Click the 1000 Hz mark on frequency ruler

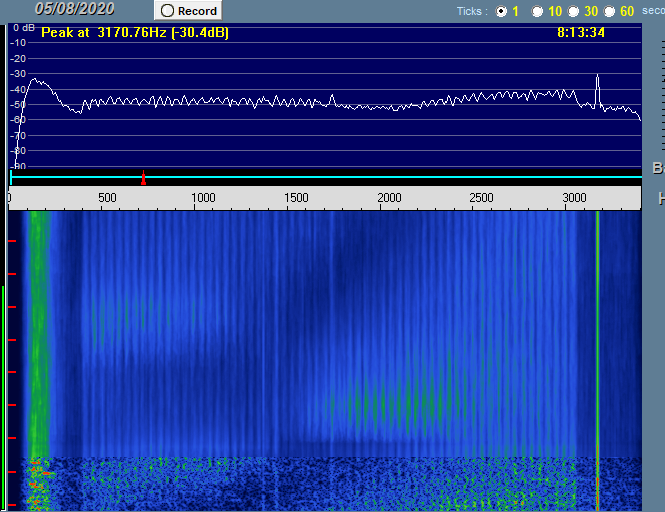pos(203,198)
